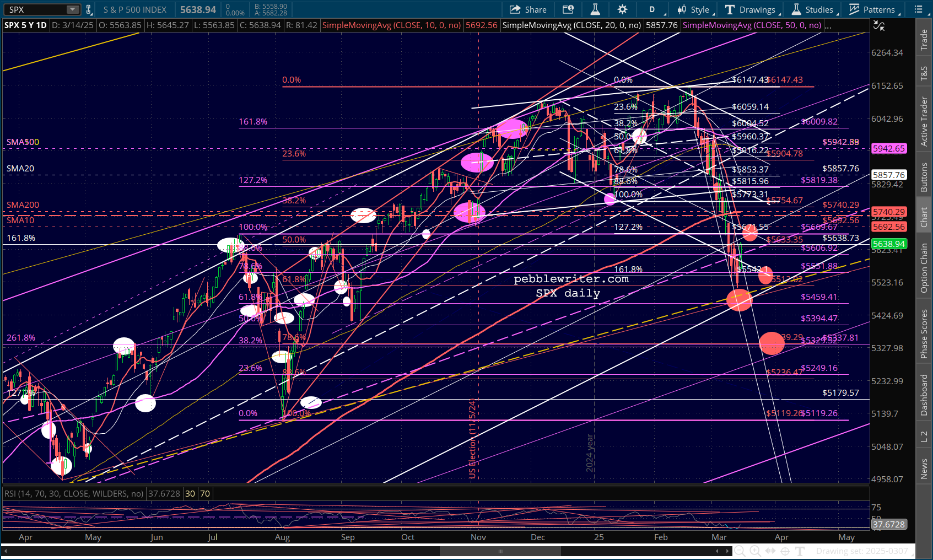Open the SPX symbol dropdown
Viewport: 933px width, 560px height.
72,9
